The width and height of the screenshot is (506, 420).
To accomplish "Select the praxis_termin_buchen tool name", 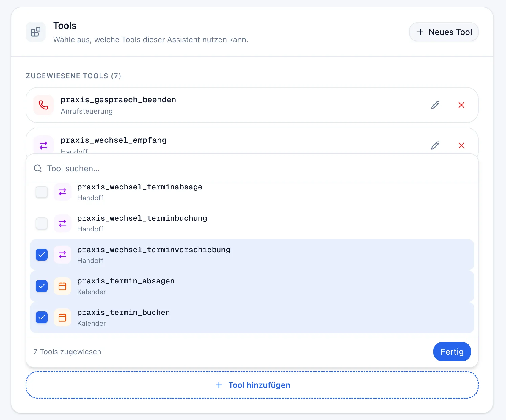I will 123,313.
